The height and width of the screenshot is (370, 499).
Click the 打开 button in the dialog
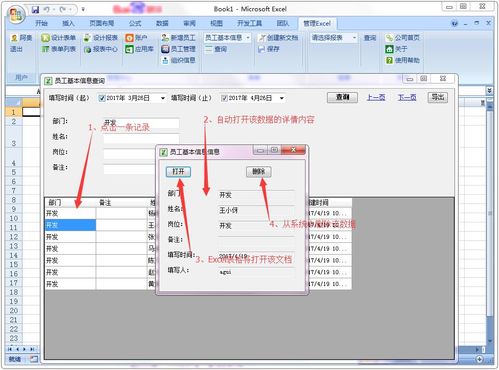tap(178, 172)
